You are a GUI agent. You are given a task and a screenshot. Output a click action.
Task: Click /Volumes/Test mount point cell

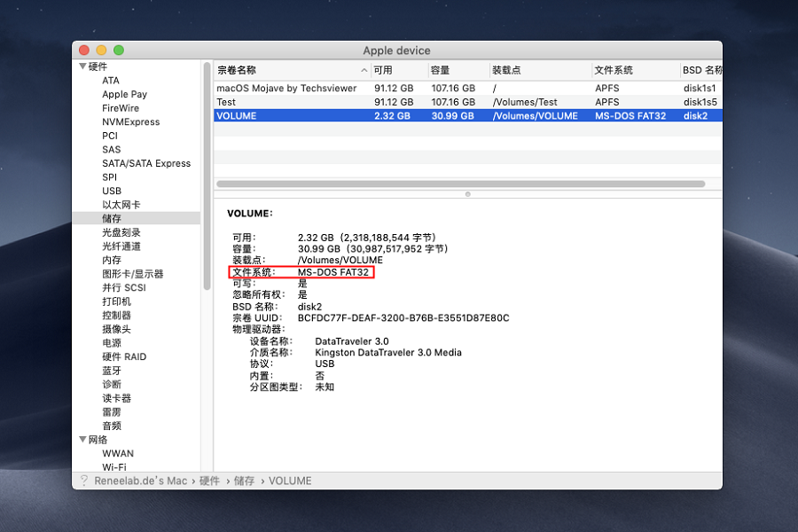coord(525,102)
